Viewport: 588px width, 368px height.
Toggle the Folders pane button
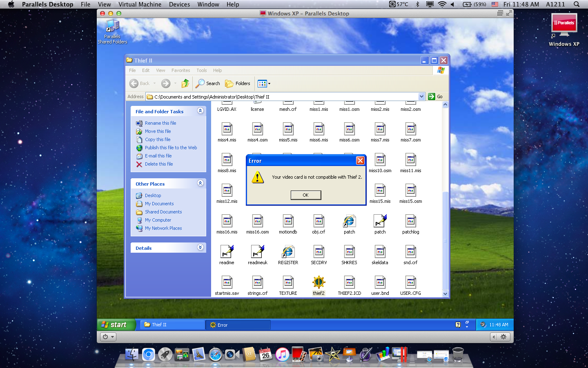coord(238,83)
